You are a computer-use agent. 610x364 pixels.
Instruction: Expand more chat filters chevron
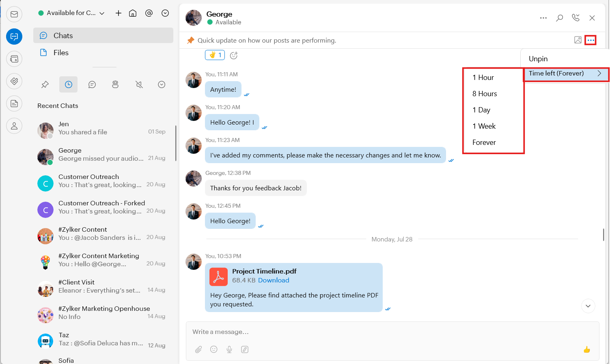pos(162,84)
